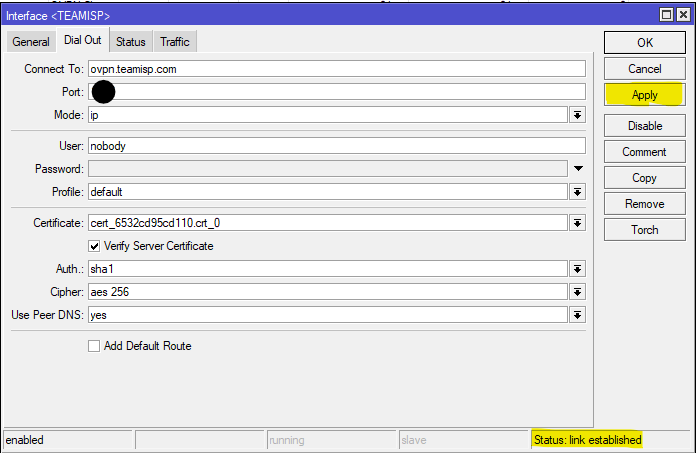
Task: Open the Status tab
Action: pyautogui.click(x=130, y=41)
